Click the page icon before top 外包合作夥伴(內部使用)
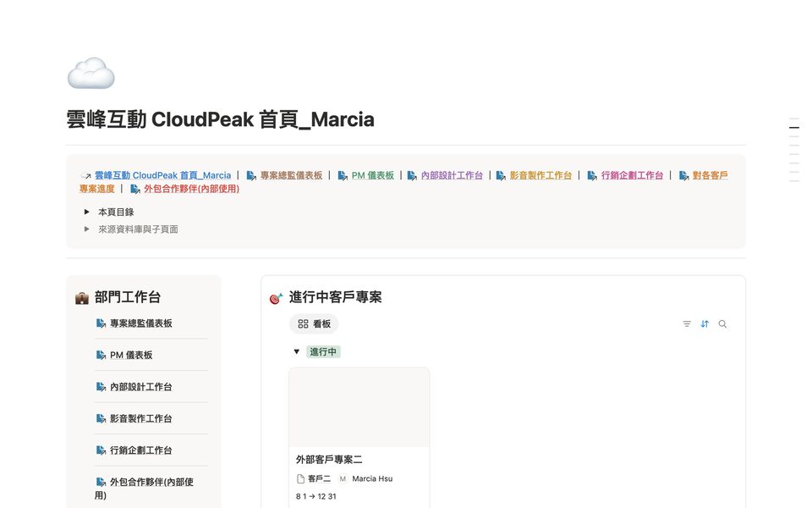 coord(135,189)
